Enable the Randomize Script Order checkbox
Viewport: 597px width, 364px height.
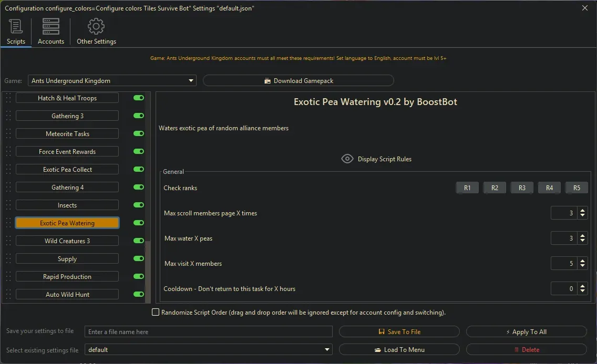[156, 313]
